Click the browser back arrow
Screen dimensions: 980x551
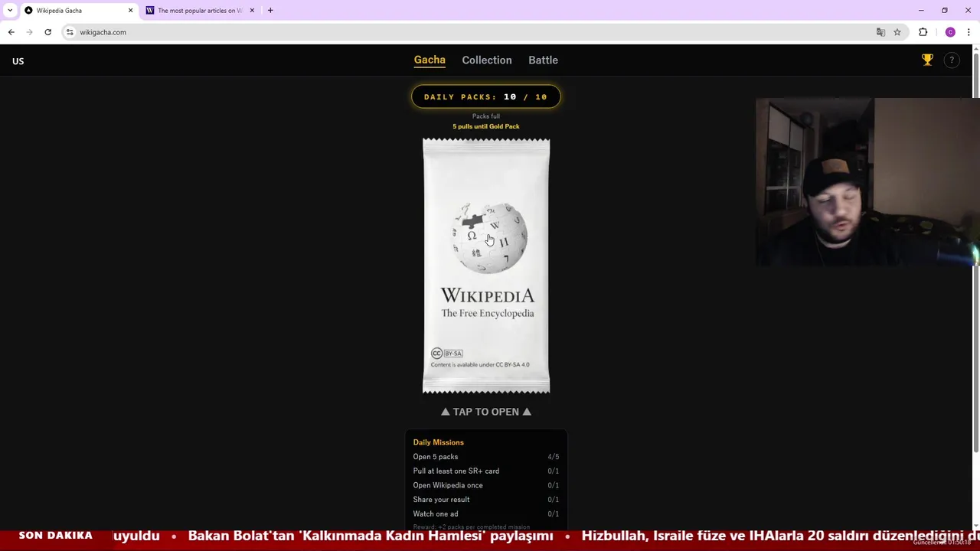coord(11,32)
